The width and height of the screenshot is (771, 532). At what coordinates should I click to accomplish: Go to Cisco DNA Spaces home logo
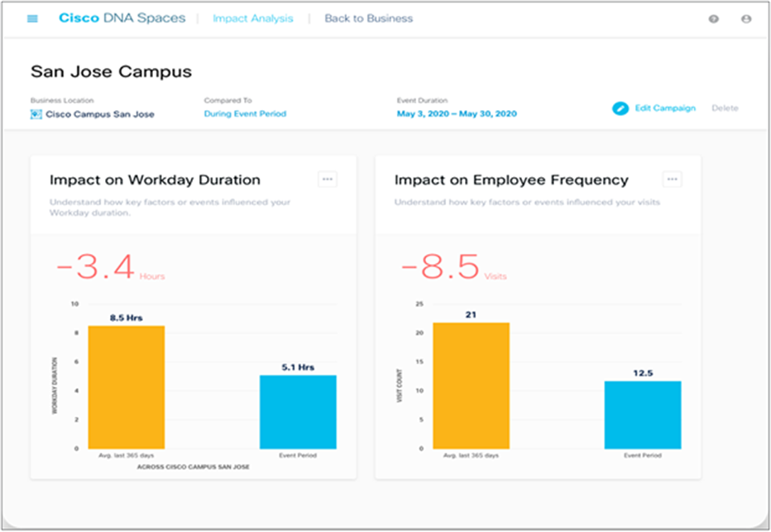(x=122, y=18)
